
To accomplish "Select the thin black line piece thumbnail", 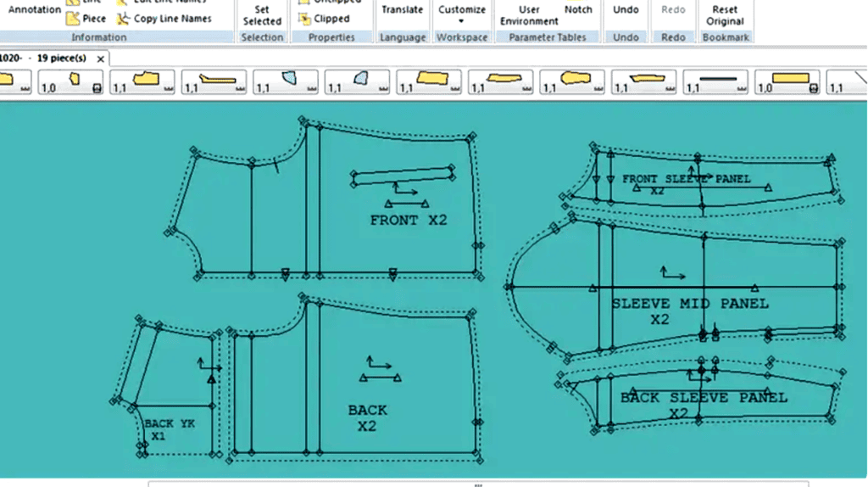I will tap(715, 81).
